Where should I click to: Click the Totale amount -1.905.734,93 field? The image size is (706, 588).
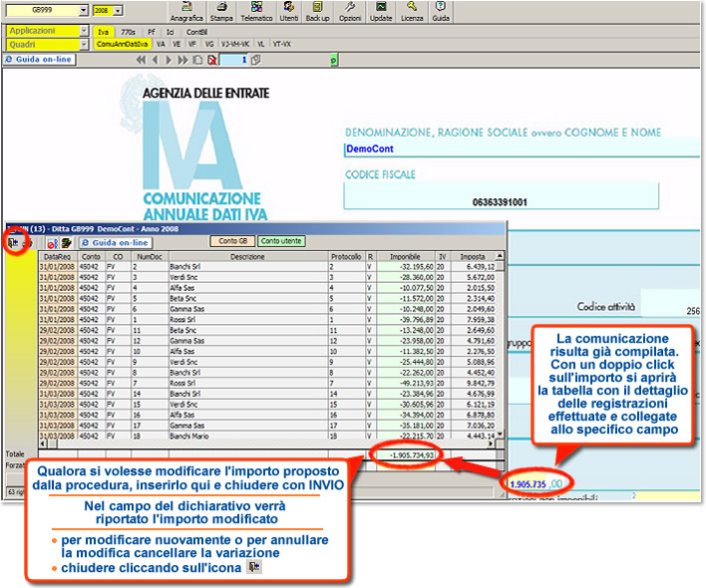point(412,454)
